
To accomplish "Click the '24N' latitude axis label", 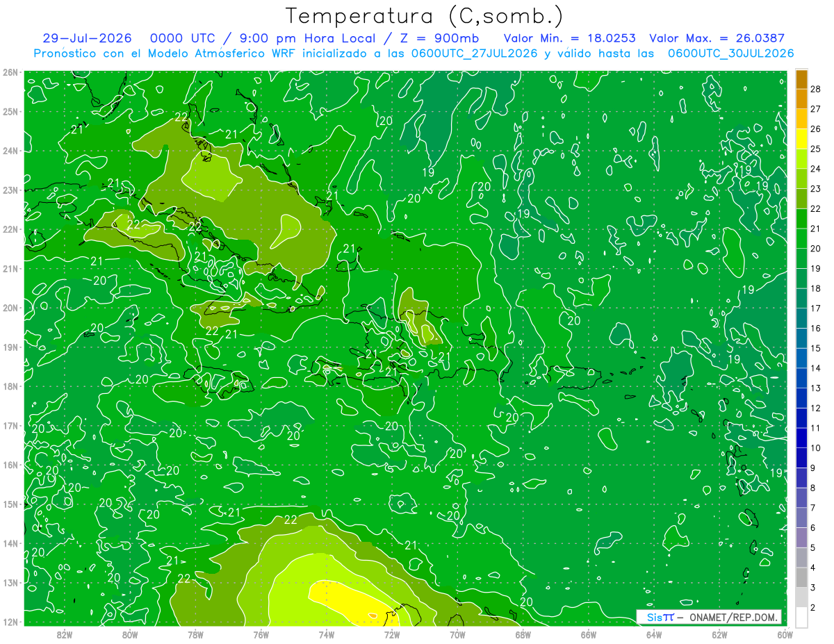I will pos(10,151).
